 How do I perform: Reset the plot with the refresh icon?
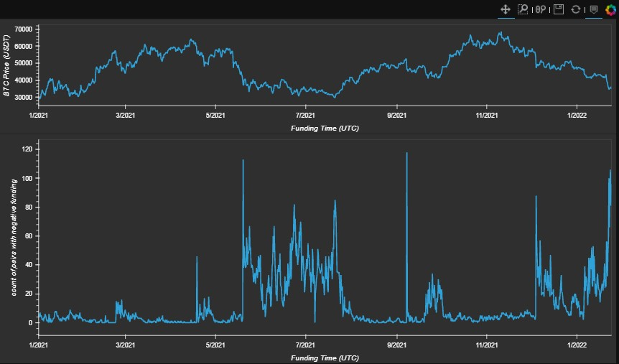(x=575, y=9)
